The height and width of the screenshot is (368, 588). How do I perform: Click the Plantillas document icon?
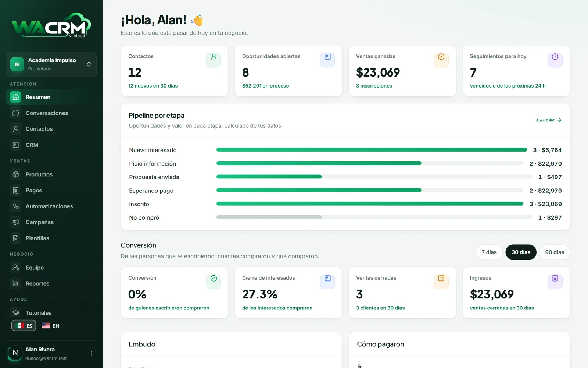coord(15,238)
